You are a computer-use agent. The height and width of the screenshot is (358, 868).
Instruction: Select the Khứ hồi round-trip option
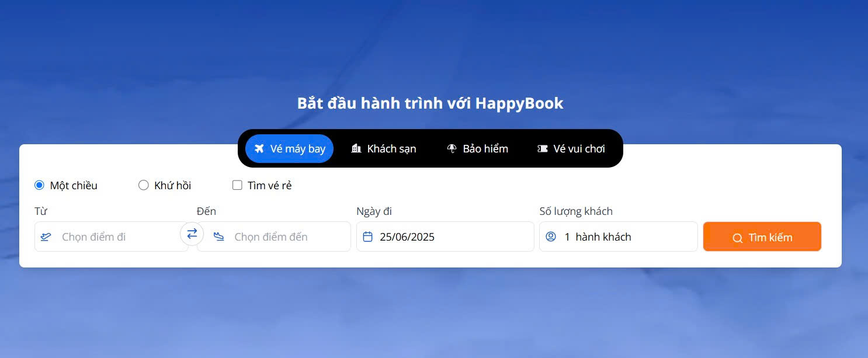tap(143, 185)
